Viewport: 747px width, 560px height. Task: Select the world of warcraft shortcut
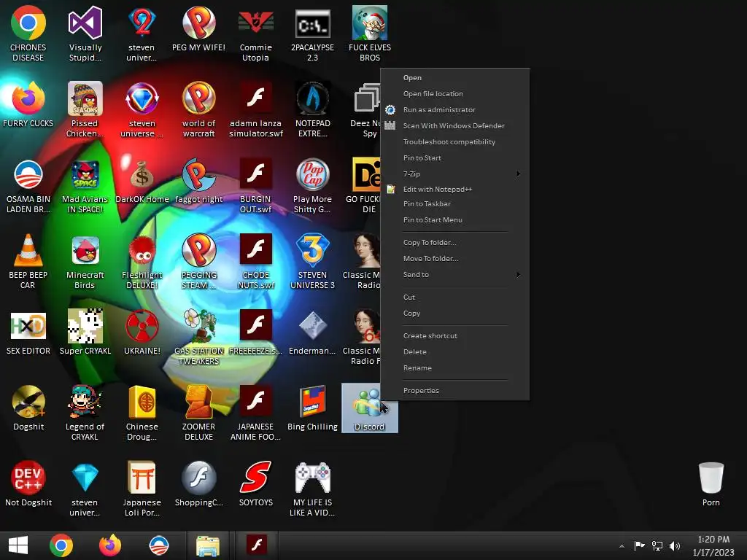tap(198, 109)
